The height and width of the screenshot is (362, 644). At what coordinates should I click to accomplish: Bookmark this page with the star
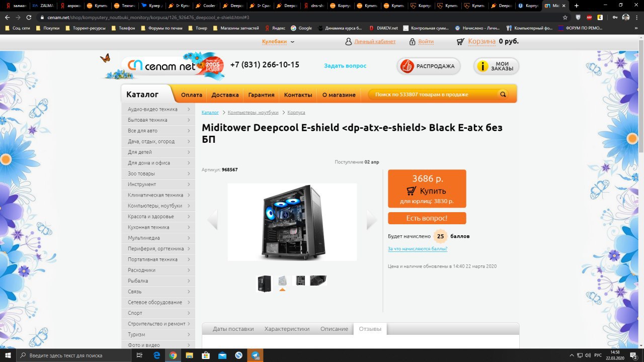pos(566,17)
